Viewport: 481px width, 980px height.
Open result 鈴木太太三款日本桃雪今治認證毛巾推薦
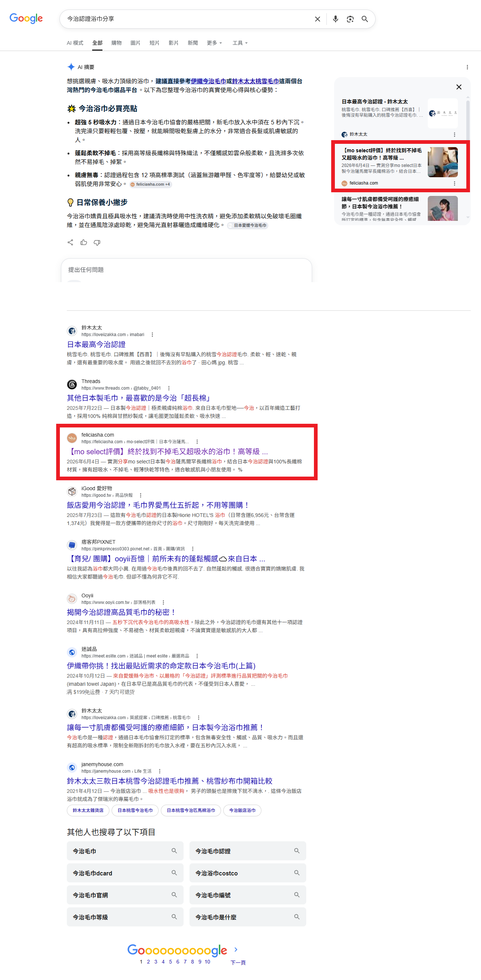click(x=170, y=781)
